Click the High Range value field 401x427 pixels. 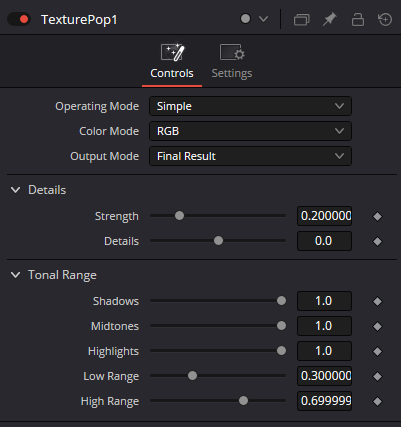(x=324, y=401)
